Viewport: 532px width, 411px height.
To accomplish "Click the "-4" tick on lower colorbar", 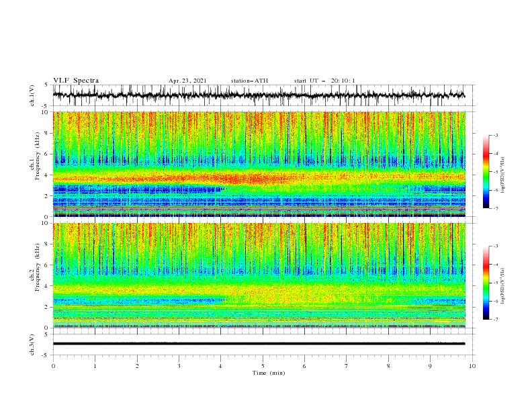I will point(495,265).
